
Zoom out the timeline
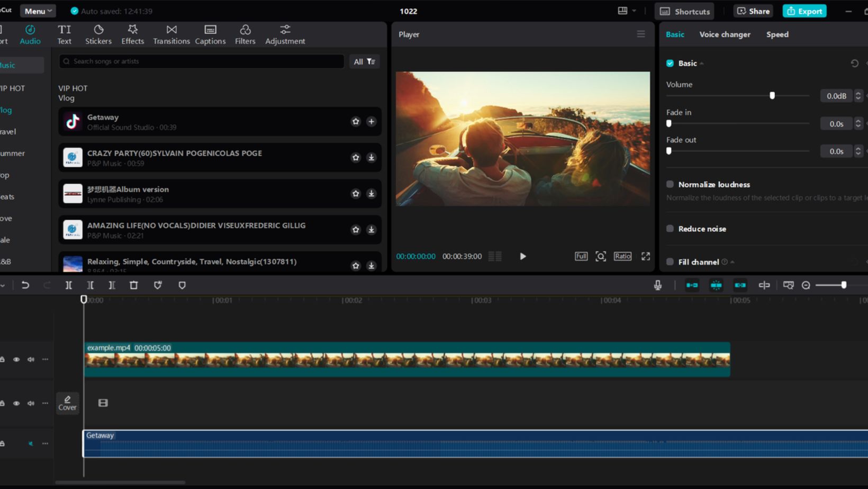(806, 285)
